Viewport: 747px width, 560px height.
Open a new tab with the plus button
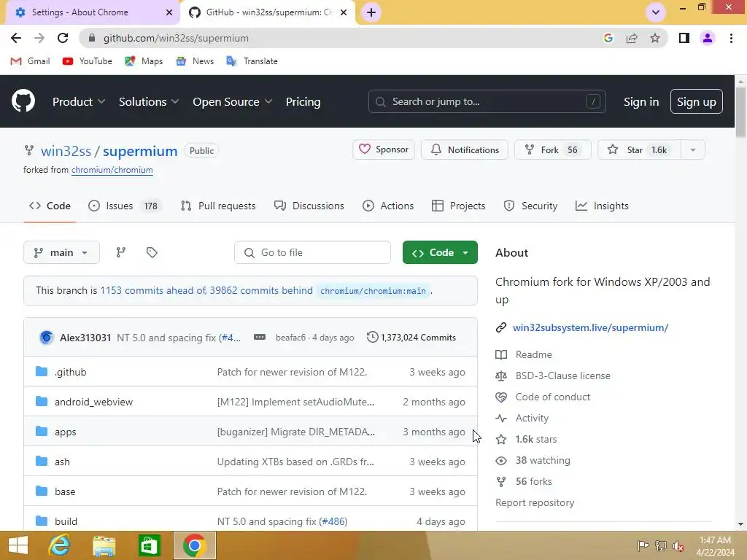tap(371, 12)
